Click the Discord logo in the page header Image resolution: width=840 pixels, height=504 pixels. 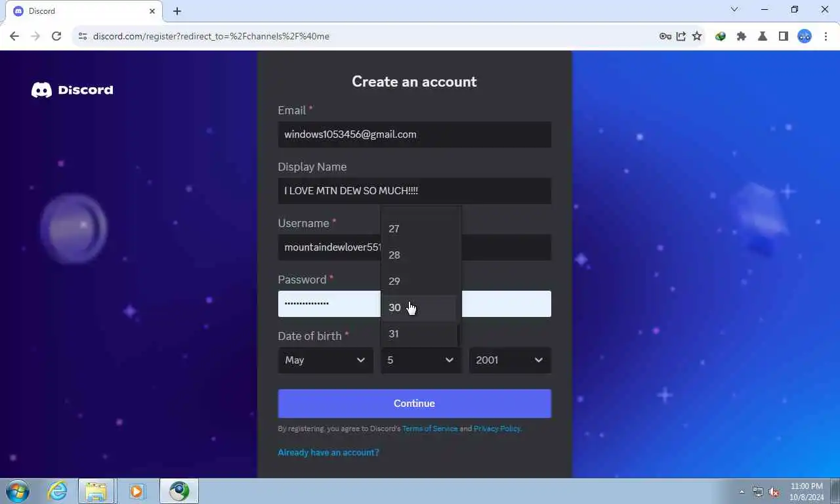pos(72,90)
